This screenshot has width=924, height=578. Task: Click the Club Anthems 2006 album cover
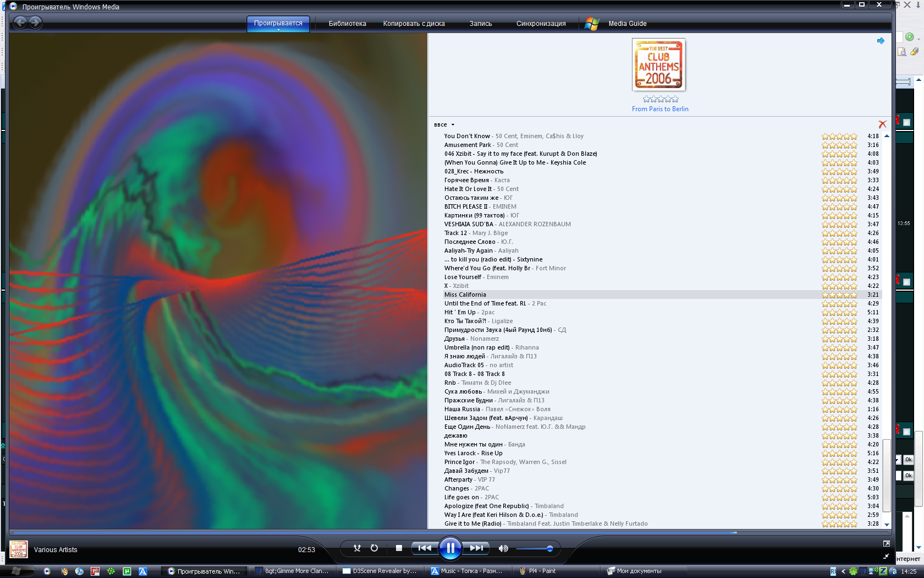658,65
